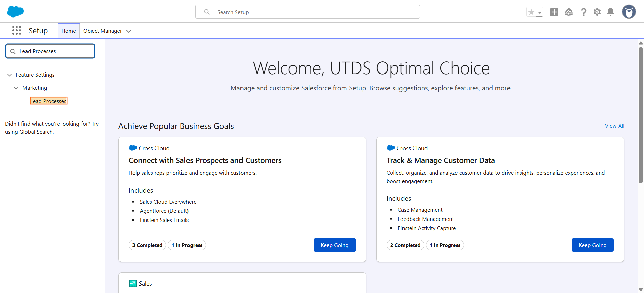Click Agentforce (Default) list item

point(164,211)
